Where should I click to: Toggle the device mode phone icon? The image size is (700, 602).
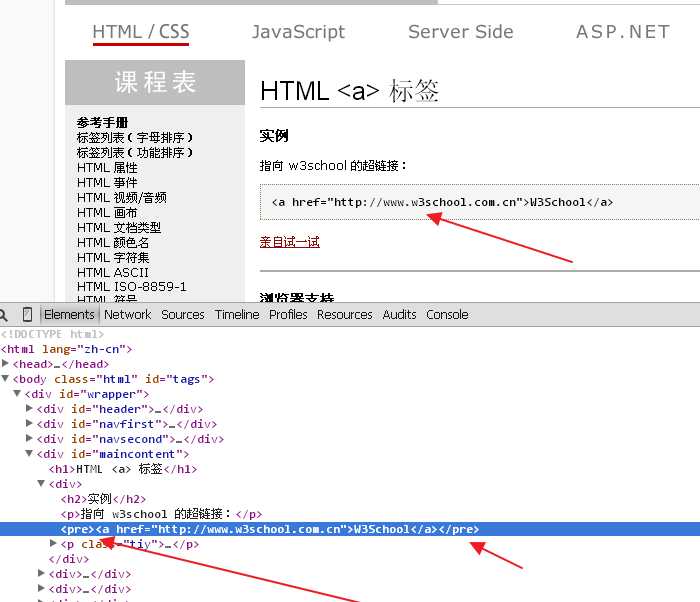coord(28,315)
